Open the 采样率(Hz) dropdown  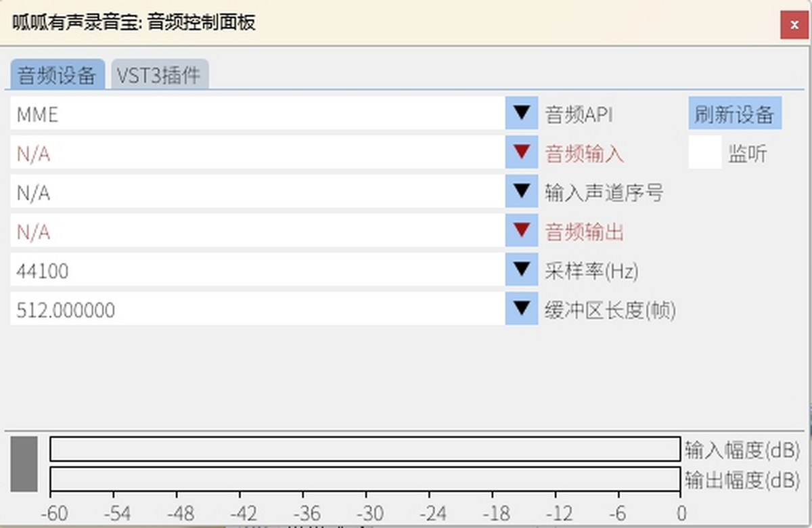coord(520,270)
